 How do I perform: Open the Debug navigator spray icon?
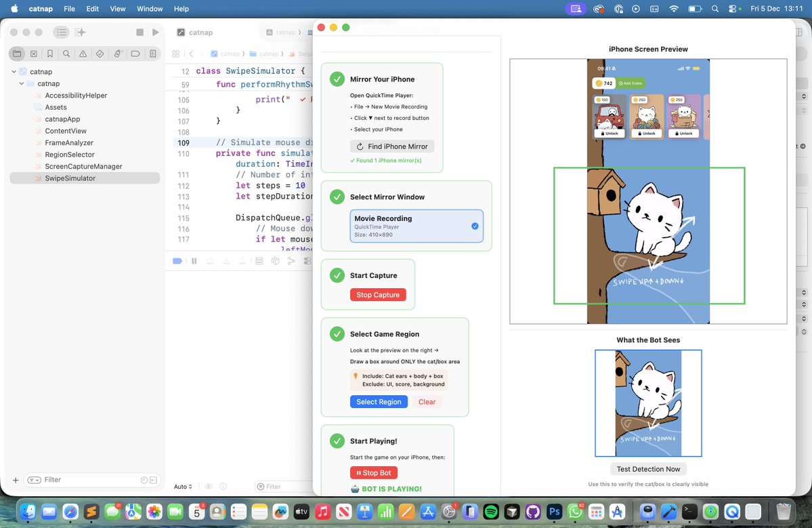(118, 54)
